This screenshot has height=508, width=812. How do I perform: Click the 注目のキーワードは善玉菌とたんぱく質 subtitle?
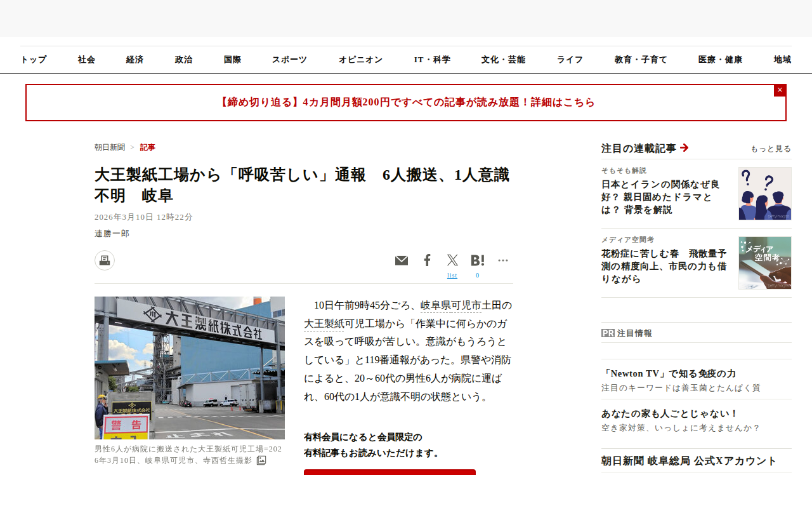click(x=681, y=388)
